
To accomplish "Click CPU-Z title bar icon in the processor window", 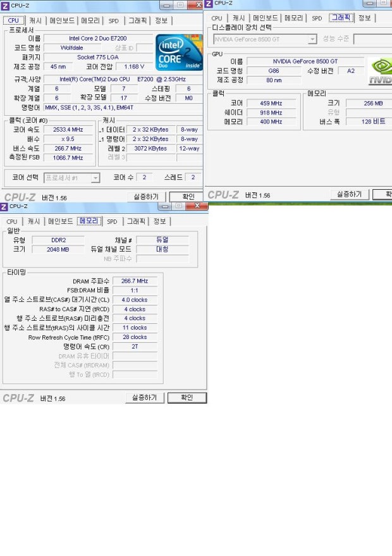I will click(x=4, y=6).
